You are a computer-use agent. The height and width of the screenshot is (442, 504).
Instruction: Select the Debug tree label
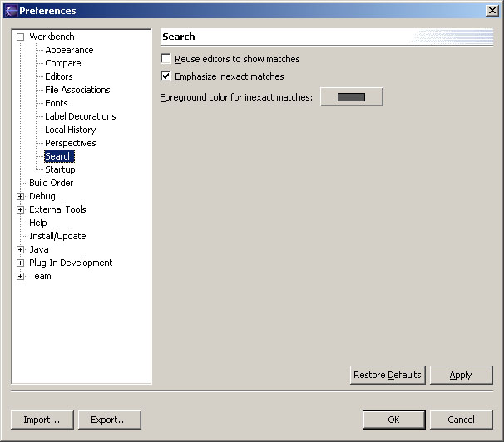coord(42,196)
